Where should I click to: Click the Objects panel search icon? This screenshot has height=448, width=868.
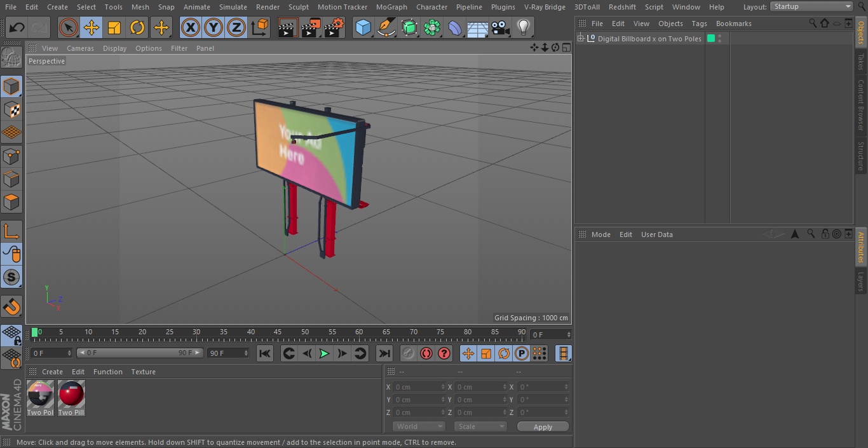click(x=813, y=23)
